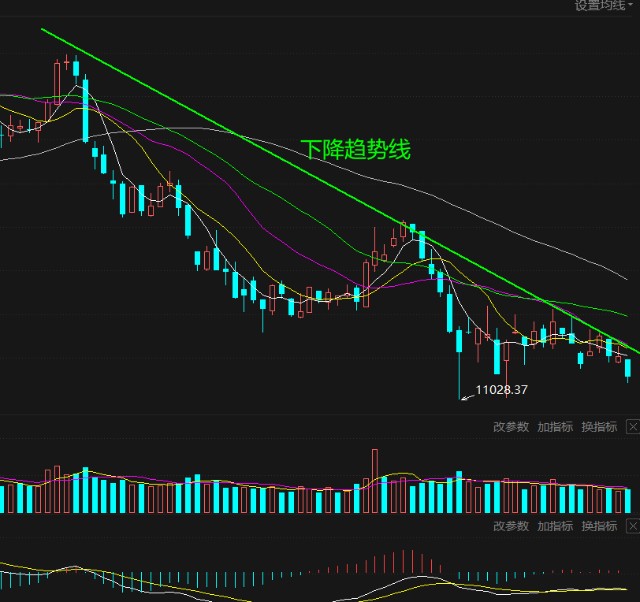640x602 pixels.
Task: Open the 设置均线 dropdown menu
Action: click(604, 6)
